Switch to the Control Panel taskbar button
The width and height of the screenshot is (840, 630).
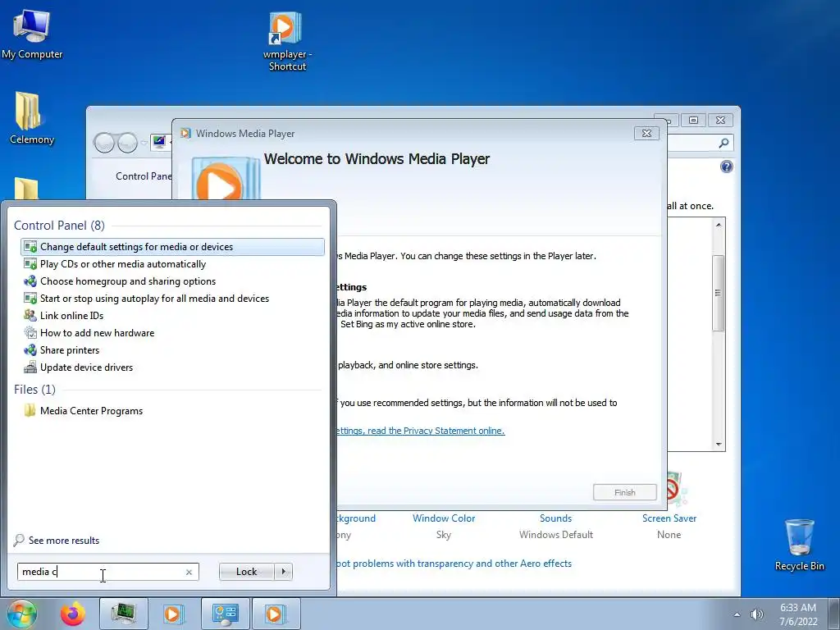(225, 614)
